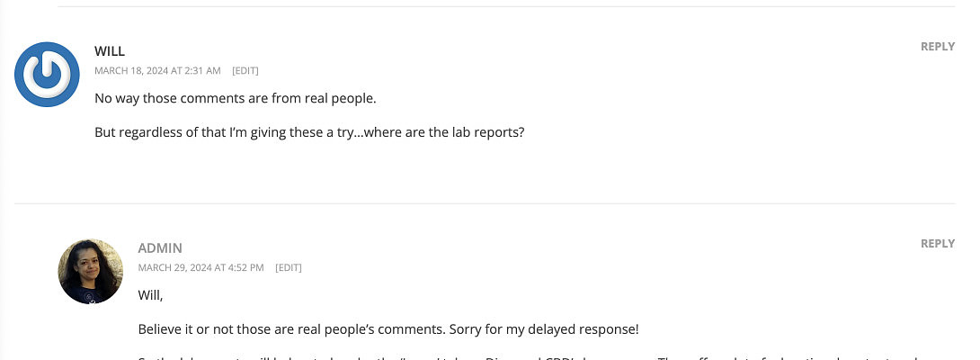Click Will's blue power-symbol avatar
The width and height of the screenshot is (980, 360).
pos(47,74)
